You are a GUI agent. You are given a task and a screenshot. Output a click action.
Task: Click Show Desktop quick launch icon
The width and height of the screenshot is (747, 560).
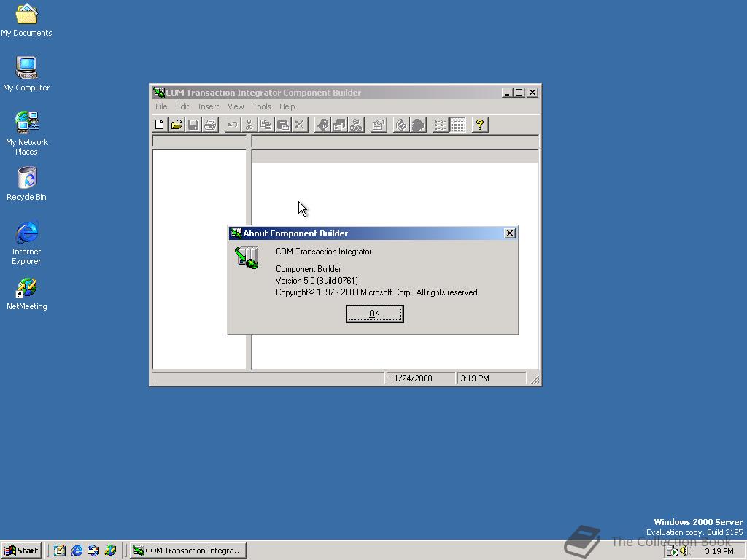pos(60,551)
